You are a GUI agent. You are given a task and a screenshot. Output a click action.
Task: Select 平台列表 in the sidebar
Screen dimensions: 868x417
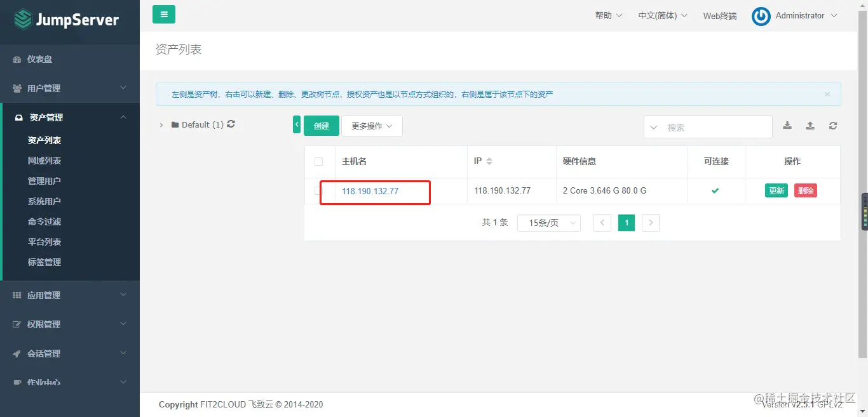coord(44,242)
